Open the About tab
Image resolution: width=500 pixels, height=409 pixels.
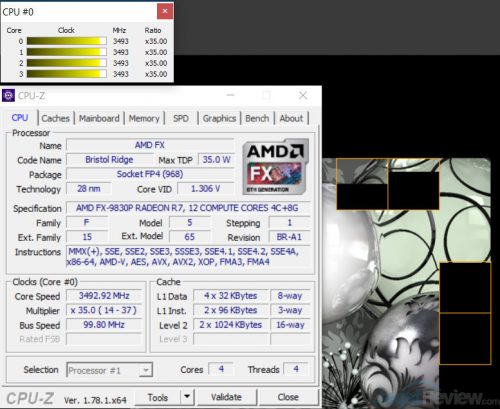[291, 118]
